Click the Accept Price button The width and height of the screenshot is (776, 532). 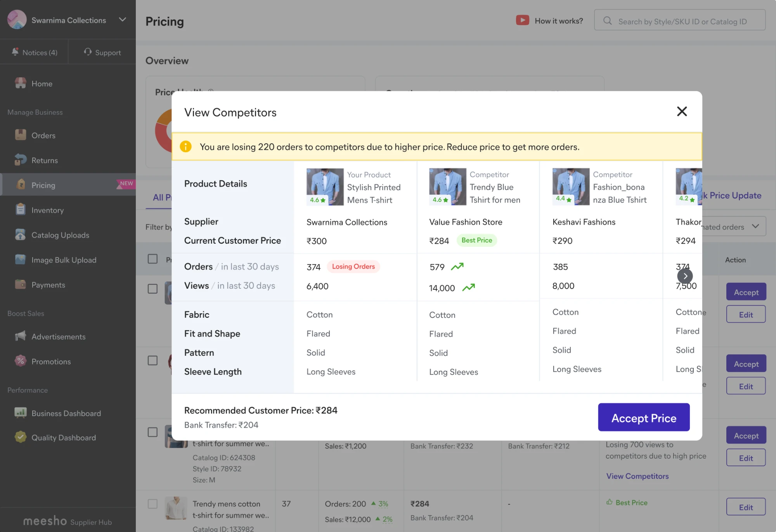pyautogui.click(x=644, y=418)
